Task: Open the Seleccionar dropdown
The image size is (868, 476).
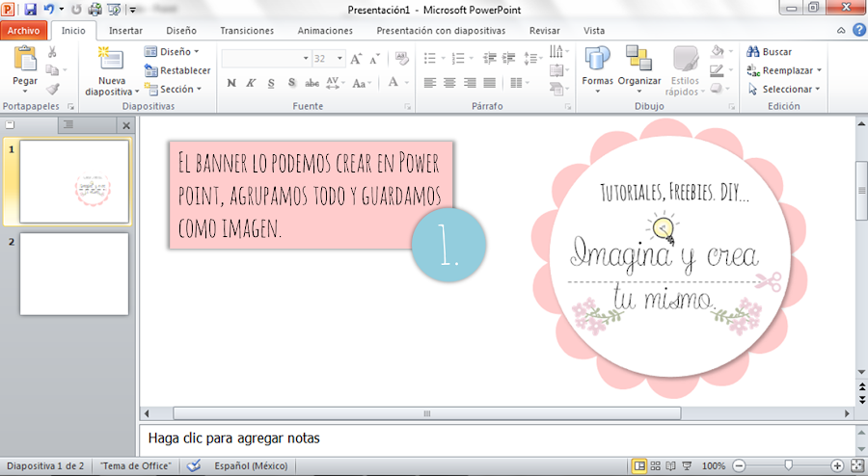Action: [784, 89]
